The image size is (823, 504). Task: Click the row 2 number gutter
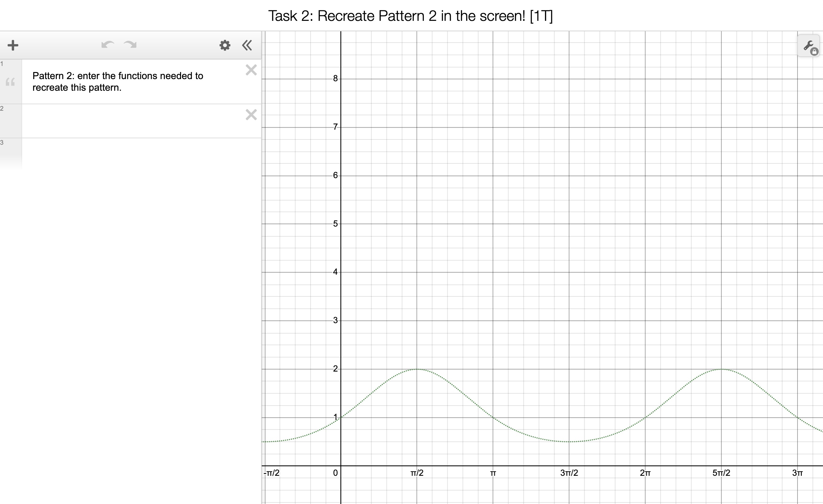[x=10, y=121]
